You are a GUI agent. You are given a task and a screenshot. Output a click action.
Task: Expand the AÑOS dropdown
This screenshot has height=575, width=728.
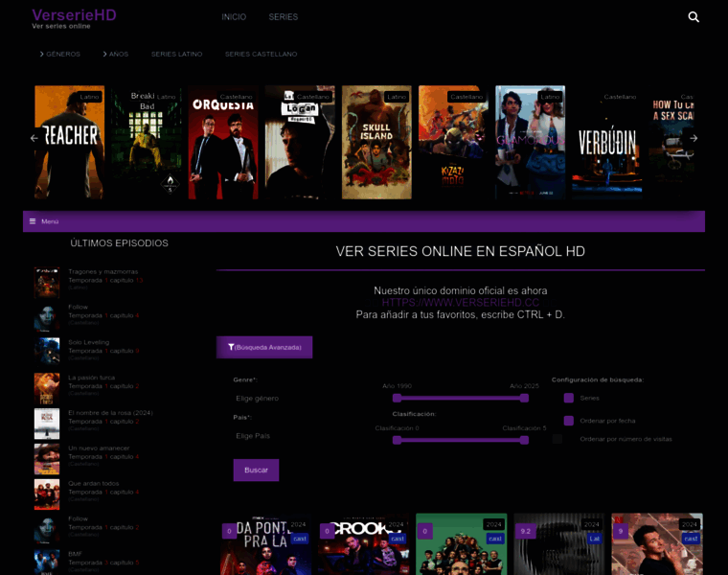point(116,54)
